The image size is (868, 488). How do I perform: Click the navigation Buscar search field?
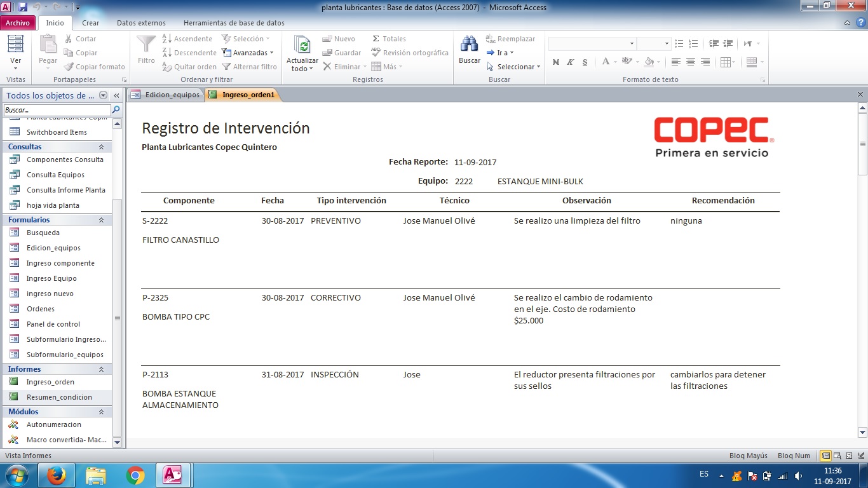point(57,110)
